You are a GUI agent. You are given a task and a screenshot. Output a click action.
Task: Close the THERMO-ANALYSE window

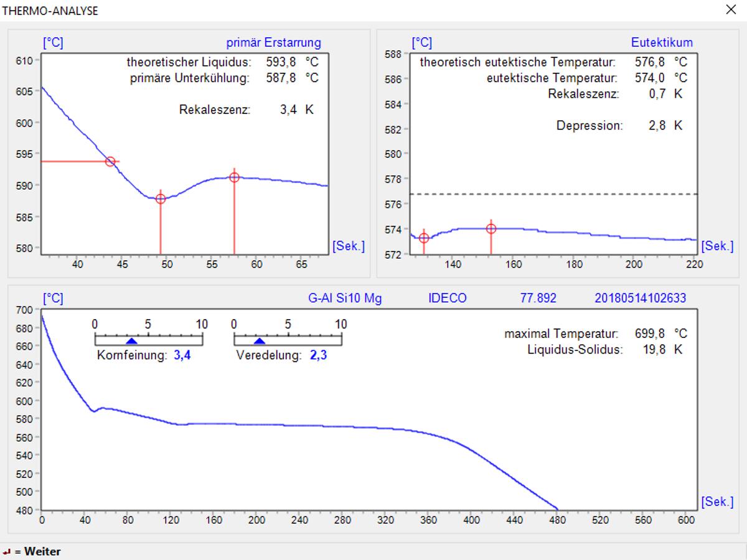(x=731, y=10)
